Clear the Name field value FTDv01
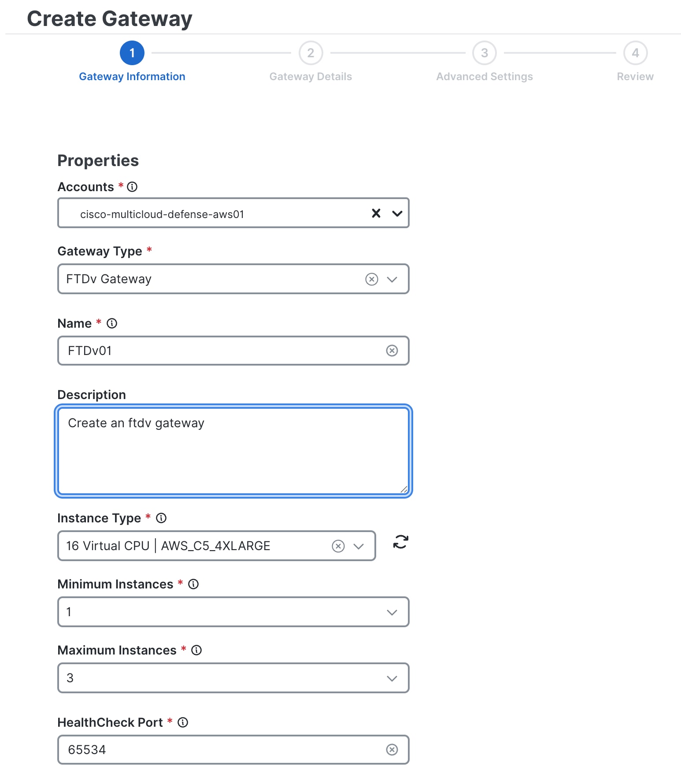 (x=392, y=351)
